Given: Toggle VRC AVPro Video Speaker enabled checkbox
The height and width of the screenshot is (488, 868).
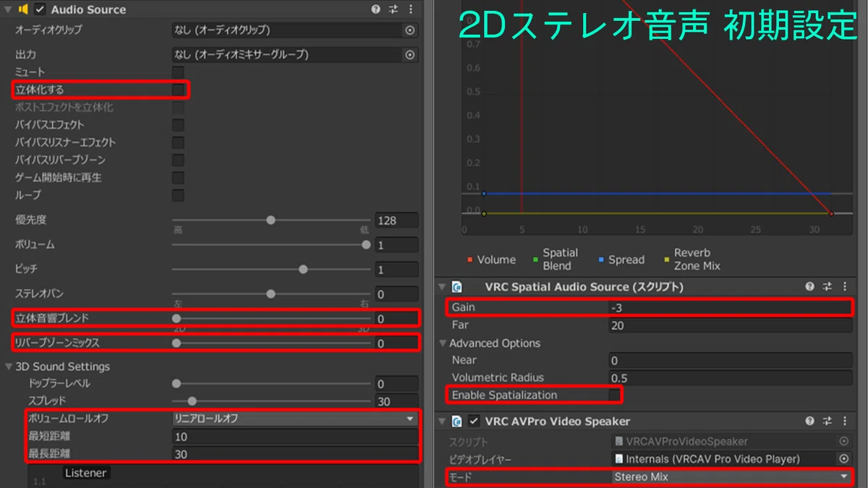Looking at the screenshot, I should coord(474,421).
